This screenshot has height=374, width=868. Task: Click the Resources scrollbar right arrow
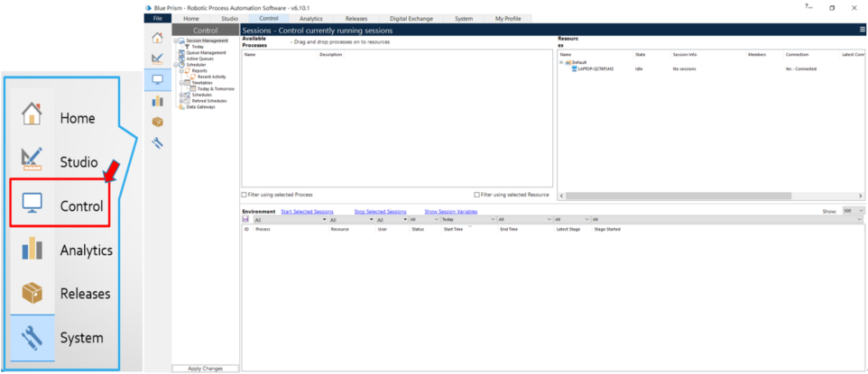pos(861,196)
